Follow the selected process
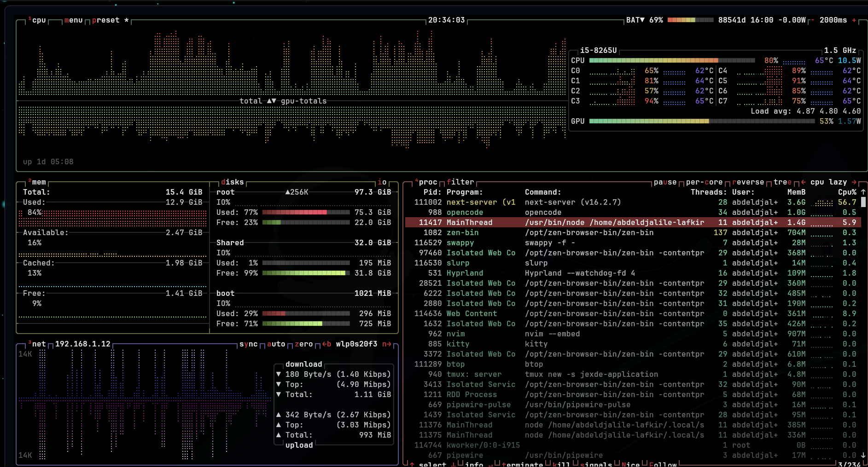Image resolution: width=868 pixels, height=467 pixels. 663,464
